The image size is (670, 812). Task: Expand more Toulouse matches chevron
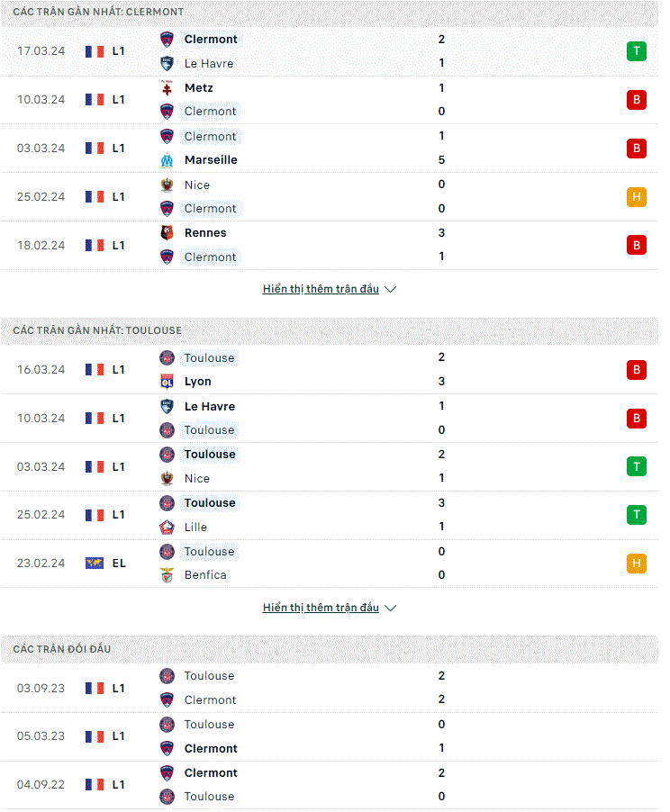(391, 608)
